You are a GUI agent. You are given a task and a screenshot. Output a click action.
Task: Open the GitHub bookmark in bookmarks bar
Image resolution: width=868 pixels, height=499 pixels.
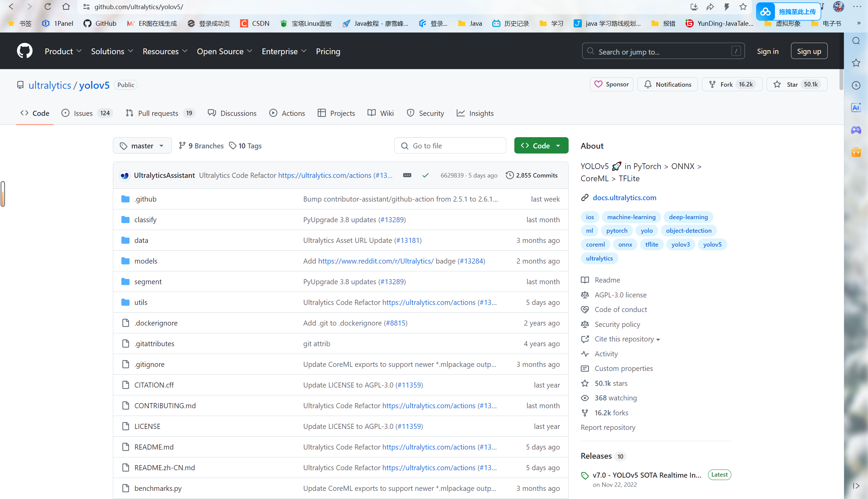click(100, 23)
